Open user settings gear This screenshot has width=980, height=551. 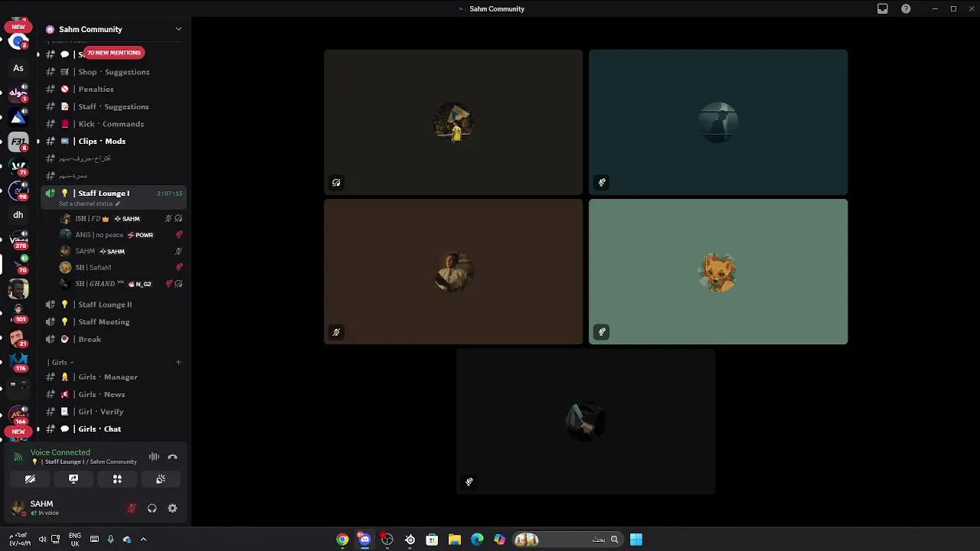pos(172,508)
